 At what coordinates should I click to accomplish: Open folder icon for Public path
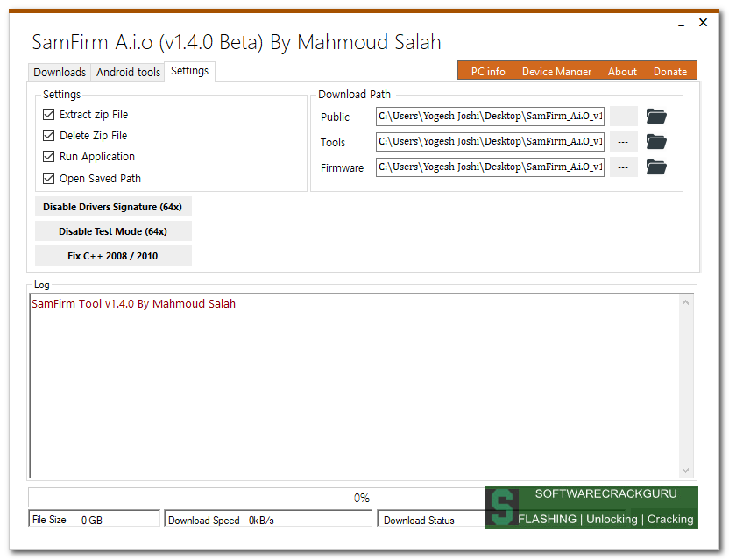tap(656, 117)
